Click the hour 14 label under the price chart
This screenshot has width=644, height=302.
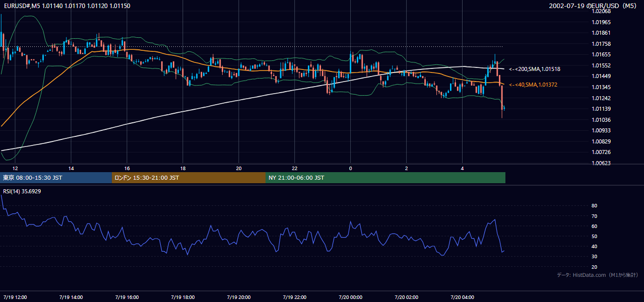click(71, 168)
